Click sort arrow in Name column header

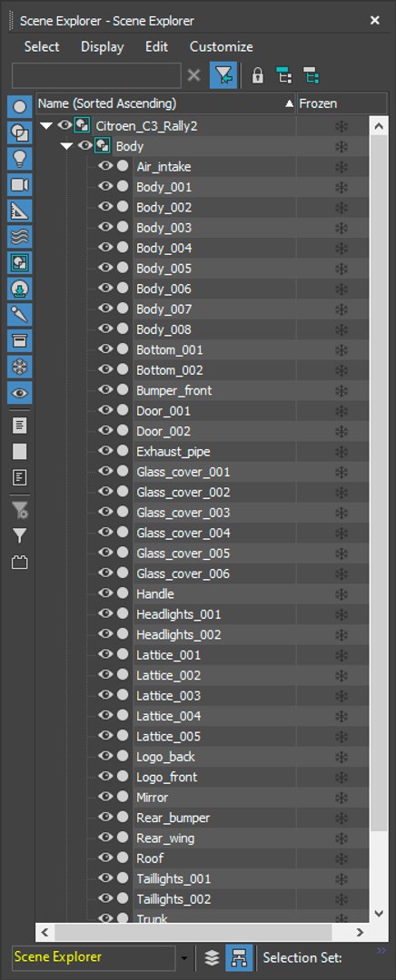289,103
